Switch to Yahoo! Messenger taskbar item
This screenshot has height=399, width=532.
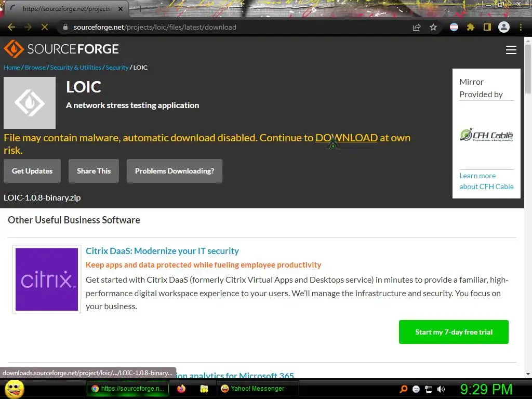click(x=258, y=389)
